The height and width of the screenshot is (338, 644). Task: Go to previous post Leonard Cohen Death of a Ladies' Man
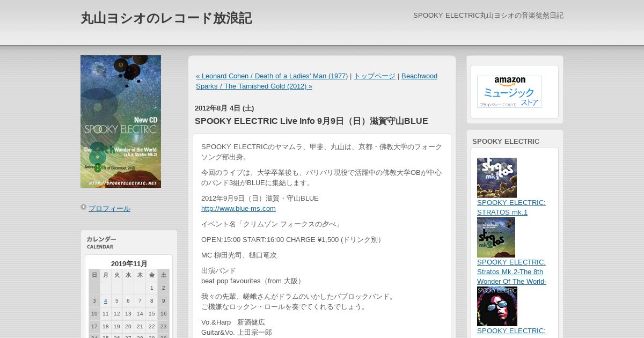272,76
